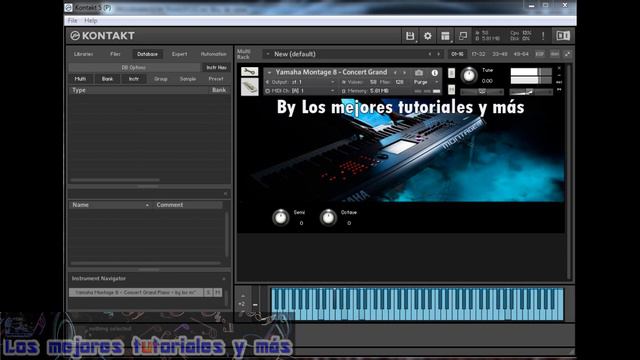
Task: Toggle the Bank filter in Database
Action: [107, 79]
